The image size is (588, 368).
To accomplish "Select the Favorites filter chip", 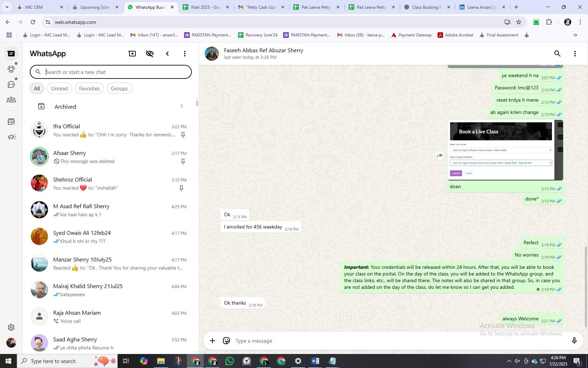I will pyautogui.click(x=89, y=88).
